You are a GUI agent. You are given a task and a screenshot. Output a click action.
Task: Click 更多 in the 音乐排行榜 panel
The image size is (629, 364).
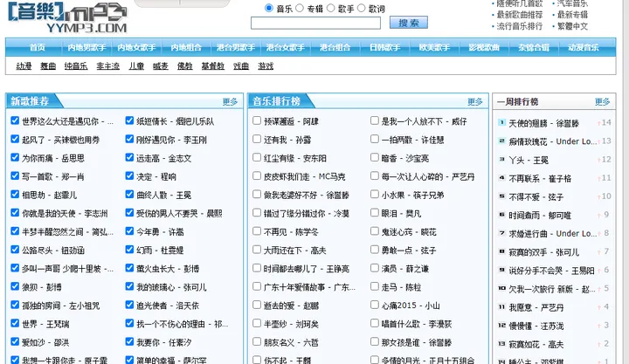tap(475, 102)
